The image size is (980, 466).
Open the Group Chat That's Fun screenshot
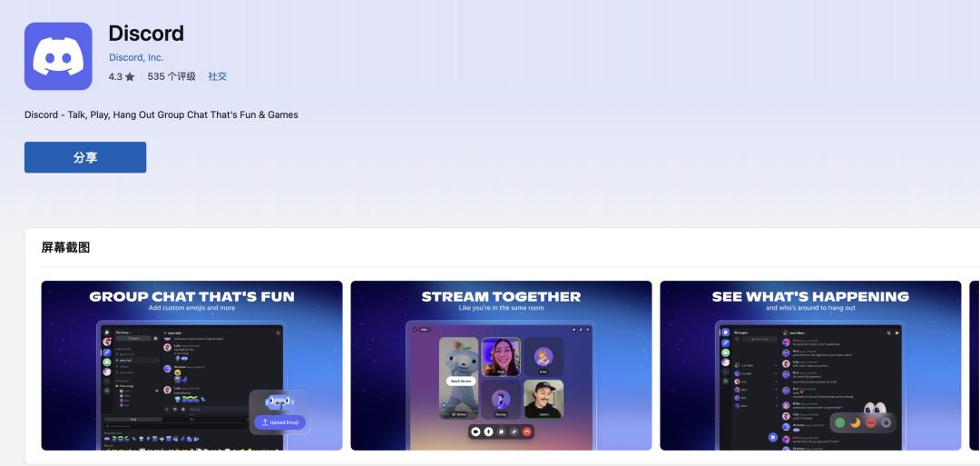click(x=191, y=365)
